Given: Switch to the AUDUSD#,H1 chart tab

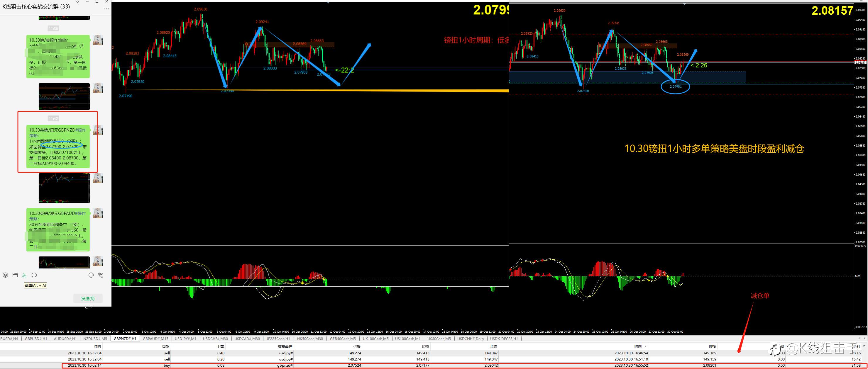Looking at the screenshot, I should (65, 339).
